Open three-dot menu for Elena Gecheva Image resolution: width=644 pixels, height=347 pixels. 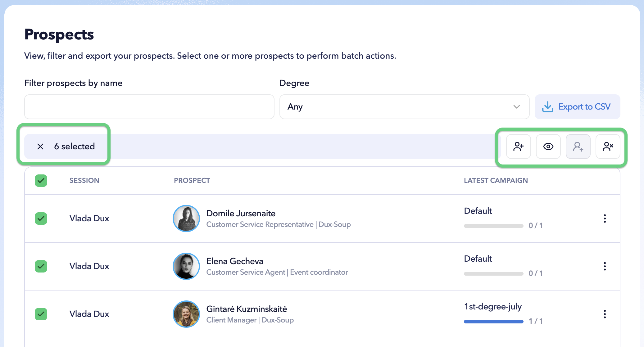coord(605,266)
